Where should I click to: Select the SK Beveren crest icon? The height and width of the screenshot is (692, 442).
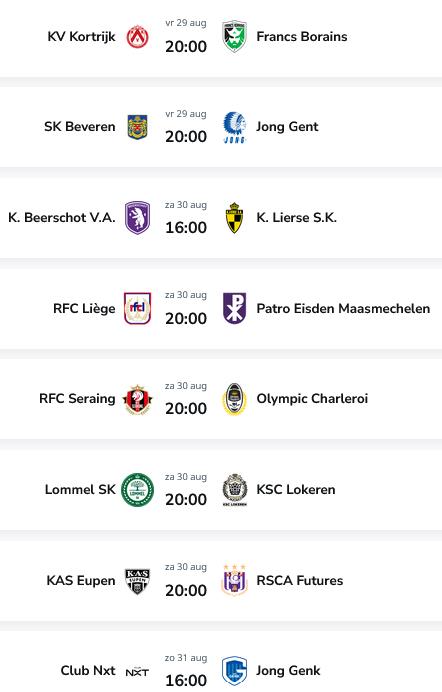point(138,127)
